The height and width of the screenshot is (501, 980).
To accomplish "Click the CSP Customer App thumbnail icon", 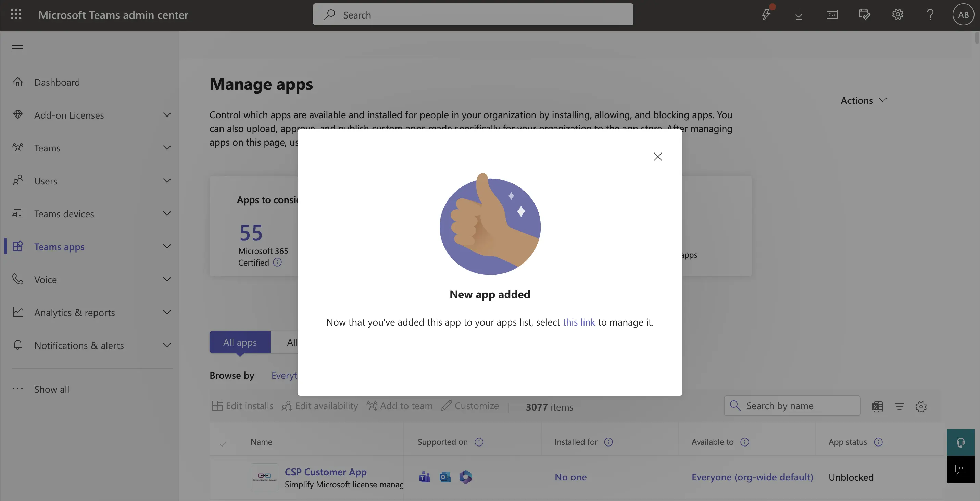I will point(264,477).
